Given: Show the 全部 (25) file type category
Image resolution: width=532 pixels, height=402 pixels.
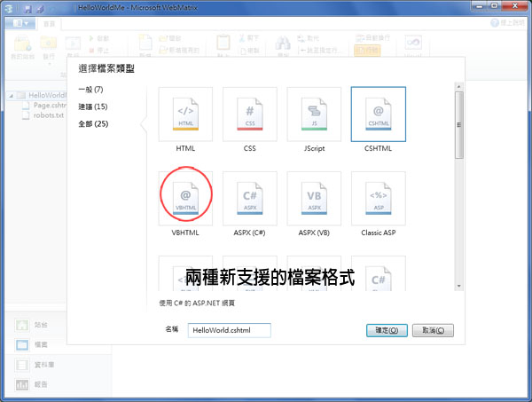Looking at the screenshot, I should pyautogui.click(x=93, y=123).
